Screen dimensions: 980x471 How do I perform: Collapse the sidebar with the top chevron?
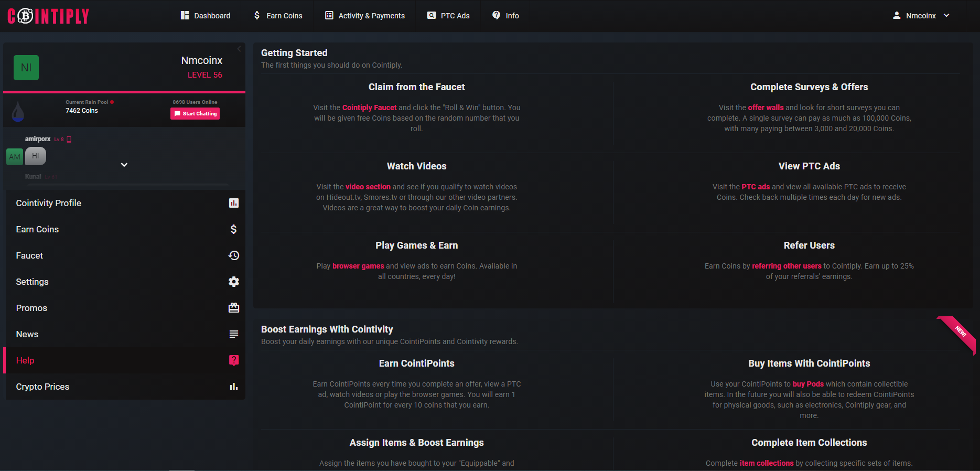(x=239, y=49)
